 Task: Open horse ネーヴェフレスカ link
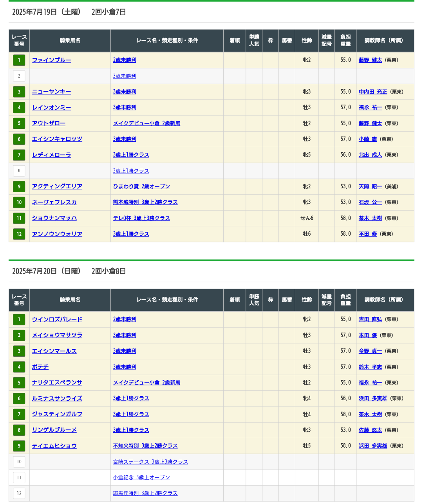pyautogui.click(x=54, y=202)
